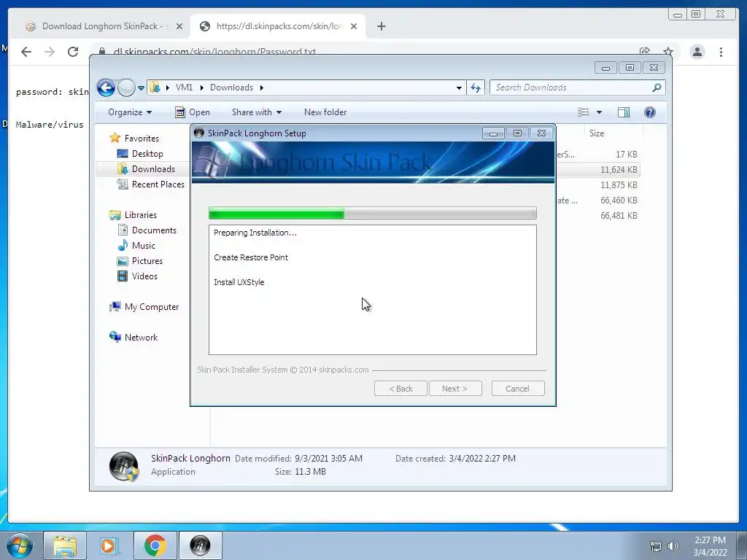The width and height of the screenshot is (747, 560).
Task: Click Chrome share page icon
Action: [645, 52]
